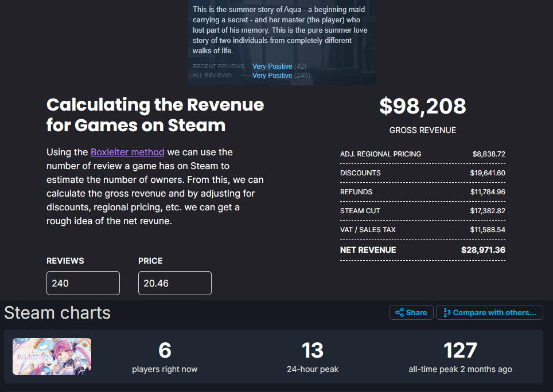Click the STEAM CUT row label
Screen dimensions: 553x392
(360, 211)
